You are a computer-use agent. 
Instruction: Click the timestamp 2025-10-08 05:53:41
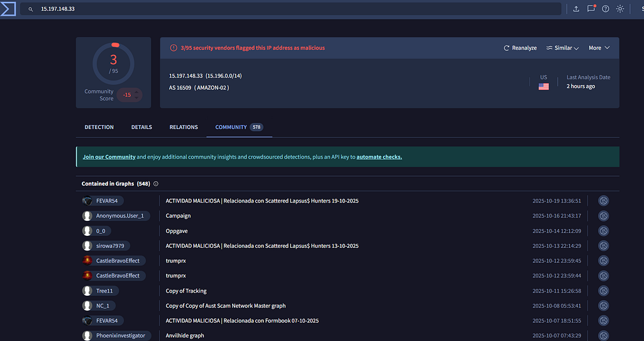point(557,306)
